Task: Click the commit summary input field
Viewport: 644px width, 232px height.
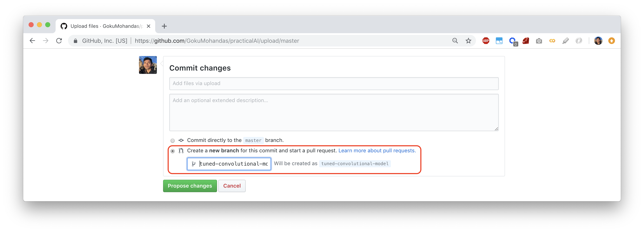Action: point(334,83)
